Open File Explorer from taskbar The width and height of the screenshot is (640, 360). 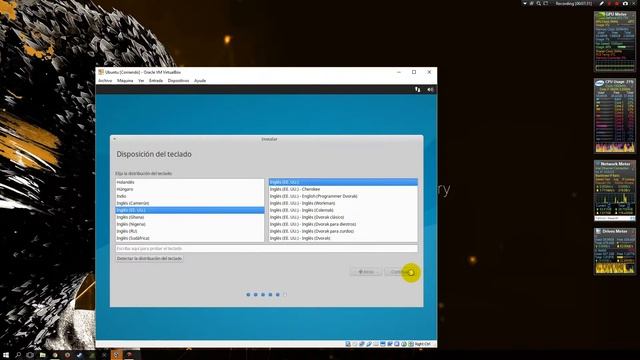pos(42,355)
